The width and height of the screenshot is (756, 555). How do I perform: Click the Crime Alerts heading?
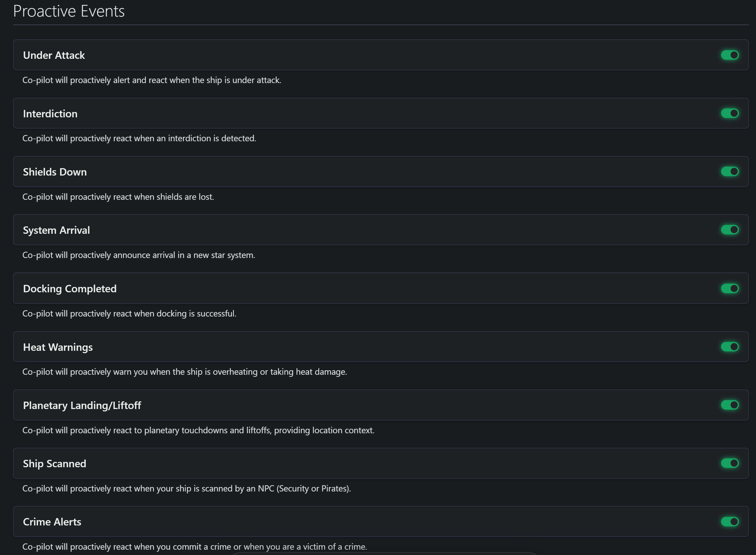coord(52,522)
